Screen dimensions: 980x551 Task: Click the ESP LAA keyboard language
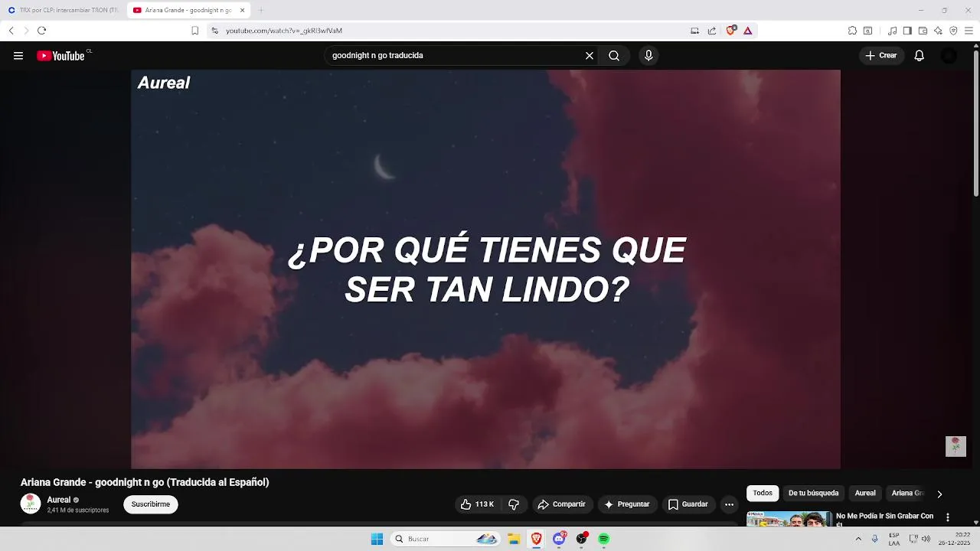pos(894,539)
